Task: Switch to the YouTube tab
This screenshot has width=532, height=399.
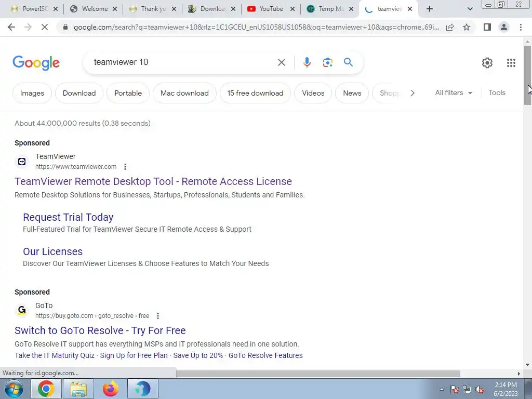Action: [x=267, y=9]
